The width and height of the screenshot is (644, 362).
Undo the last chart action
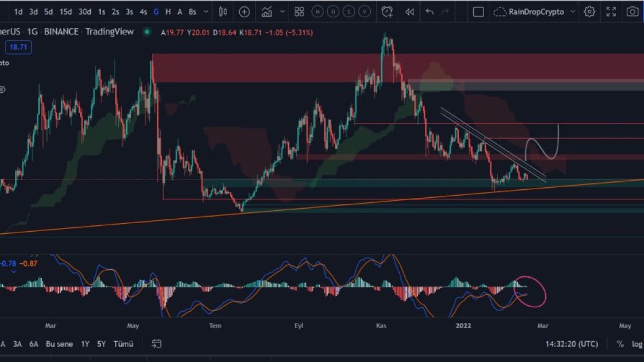click(x=429, y=11)
